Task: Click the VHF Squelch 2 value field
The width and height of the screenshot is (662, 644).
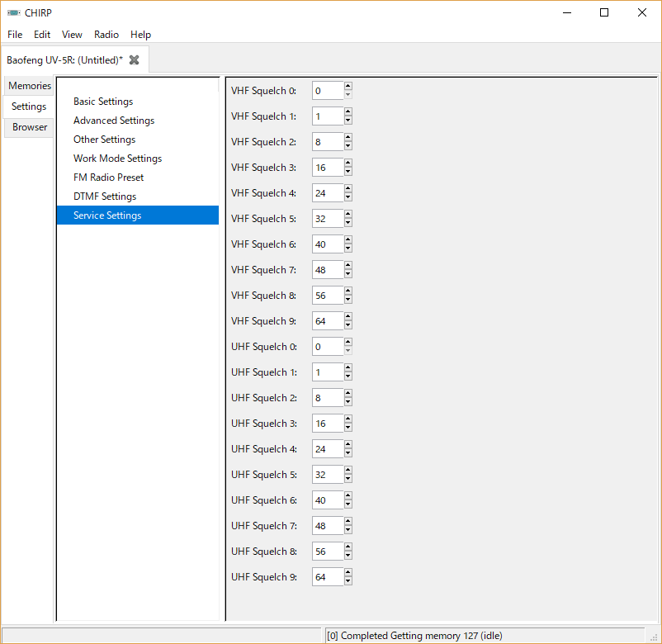Action: (x=328, y=142)
